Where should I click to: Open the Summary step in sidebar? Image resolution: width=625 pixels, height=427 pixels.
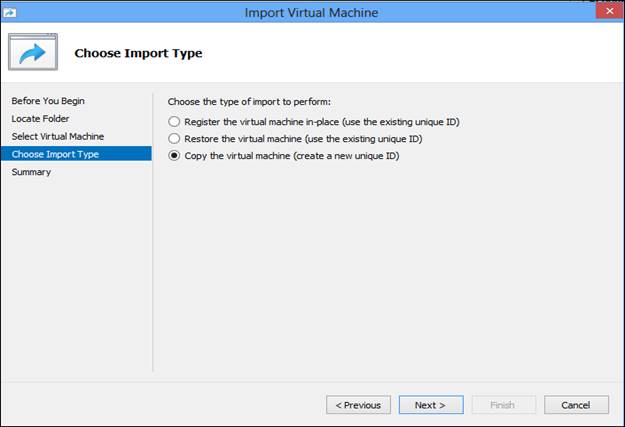pyautogui.click(x=31, y=172)
